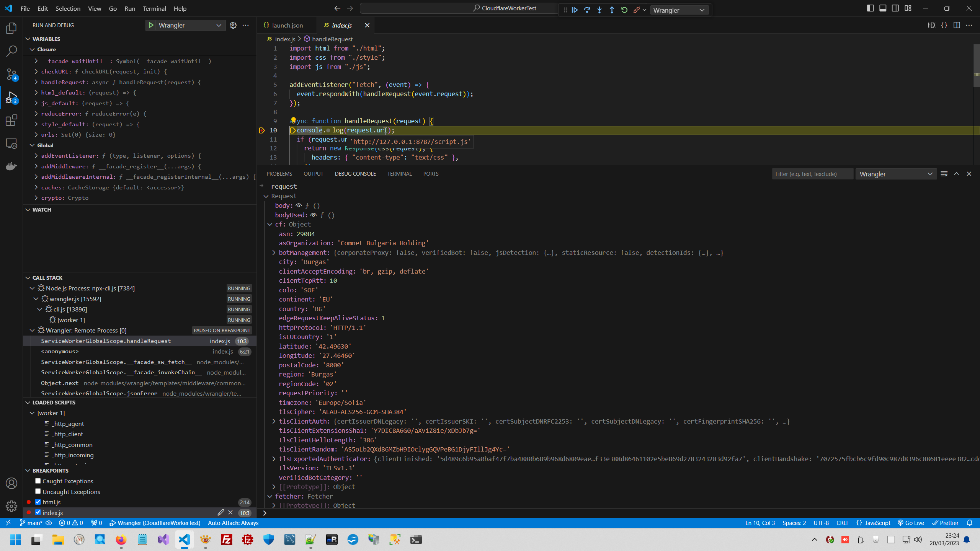The width and height of the screenshot is (980, 551).
Task: Open the Wrangler launch configuration dropdown
Action: pyautogui.click(x=185, y=25)
